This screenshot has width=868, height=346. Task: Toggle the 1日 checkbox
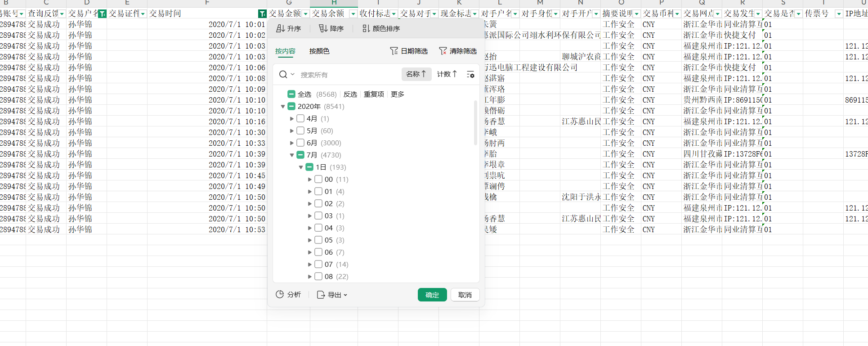(309, 167)
